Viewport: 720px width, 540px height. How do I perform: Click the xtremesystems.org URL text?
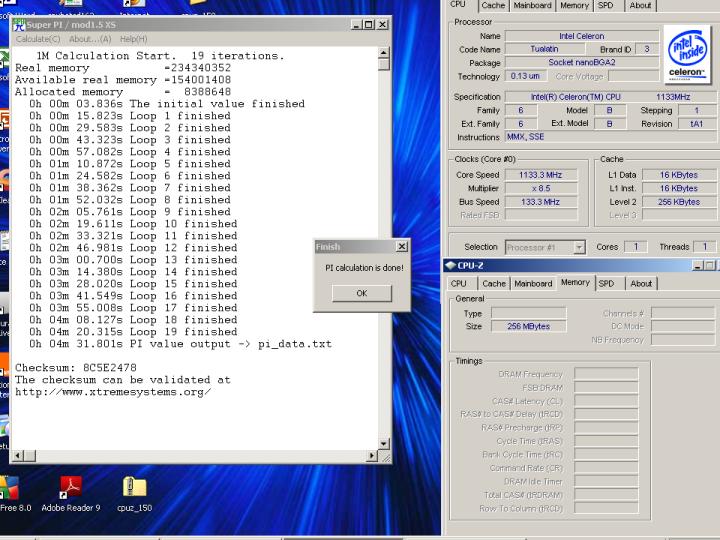pyautogui.click(x=113, y=392)
